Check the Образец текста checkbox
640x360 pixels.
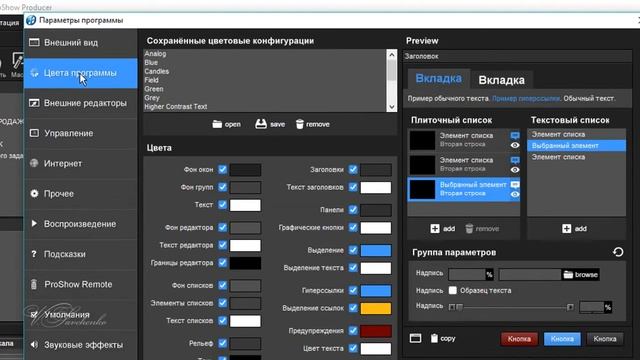tap(453, 290)
